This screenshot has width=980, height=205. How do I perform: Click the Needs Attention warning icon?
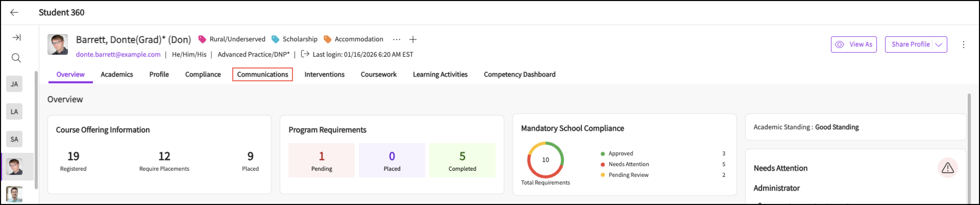pyautogui.click(x=947, y=168)
